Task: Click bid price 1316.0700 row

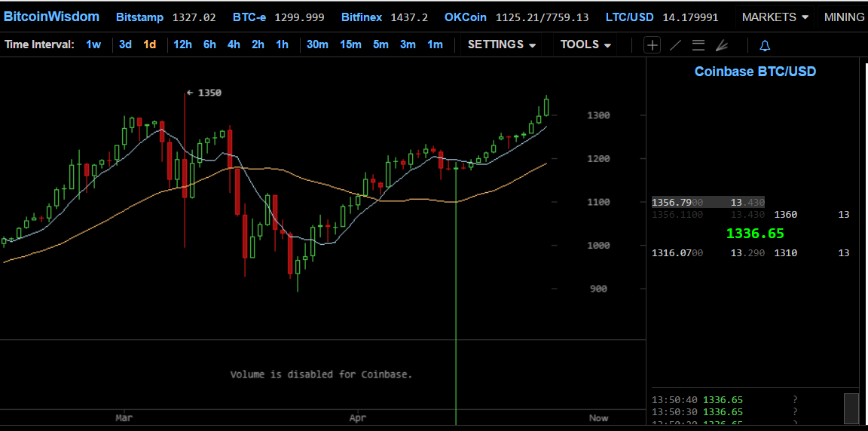Action: (708, 253)
